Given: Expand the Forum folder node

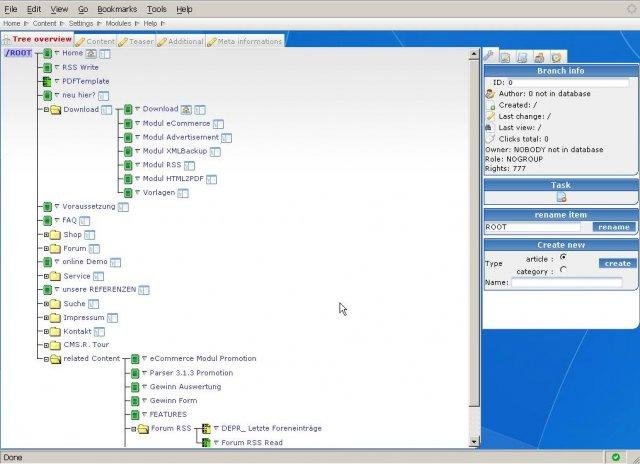Looking at the screenshot, I should pos(46,249).
